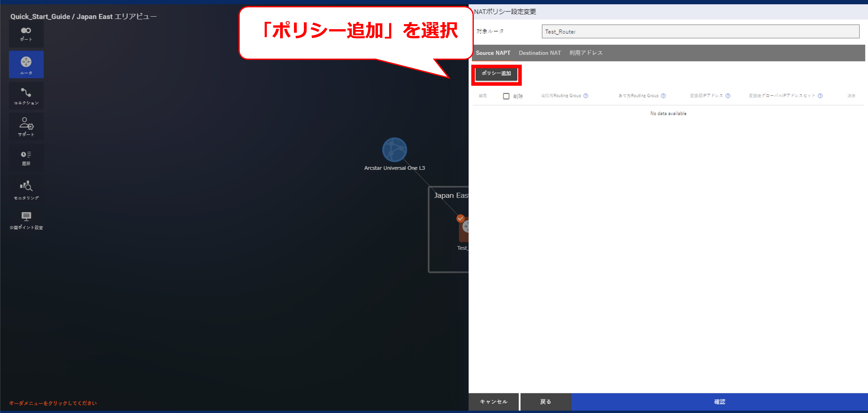Click the ポリシー追加 button
Image resolution: width=868 pixels, height=413 pixels.
[x=496, y=73]
